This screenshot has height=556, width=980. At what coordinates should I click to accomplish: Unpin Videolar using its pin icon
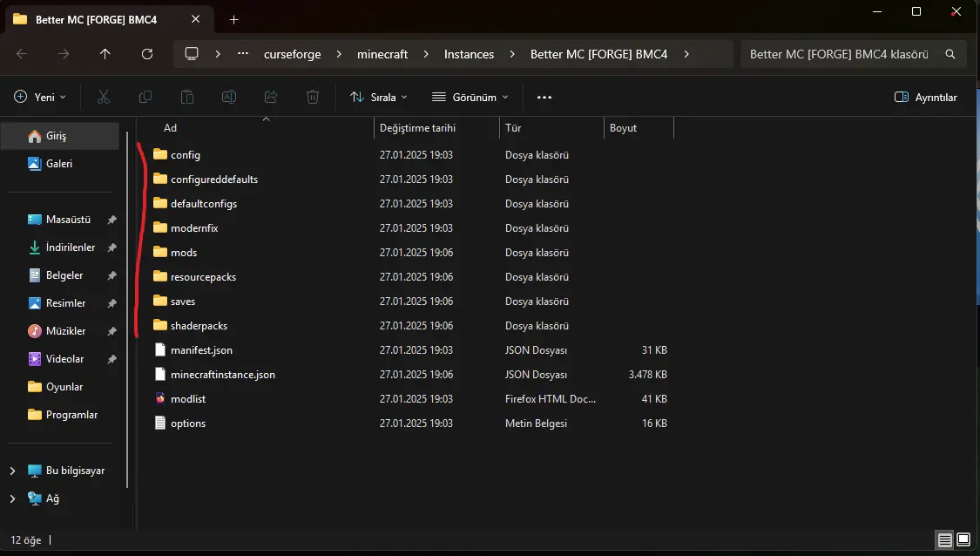tap(112, 359)
